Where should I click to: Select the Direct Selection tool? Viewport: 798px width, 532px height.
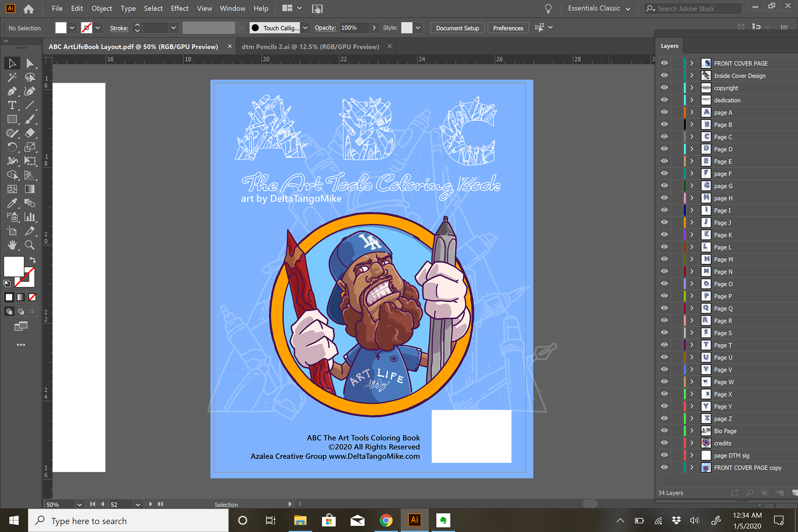30,63
